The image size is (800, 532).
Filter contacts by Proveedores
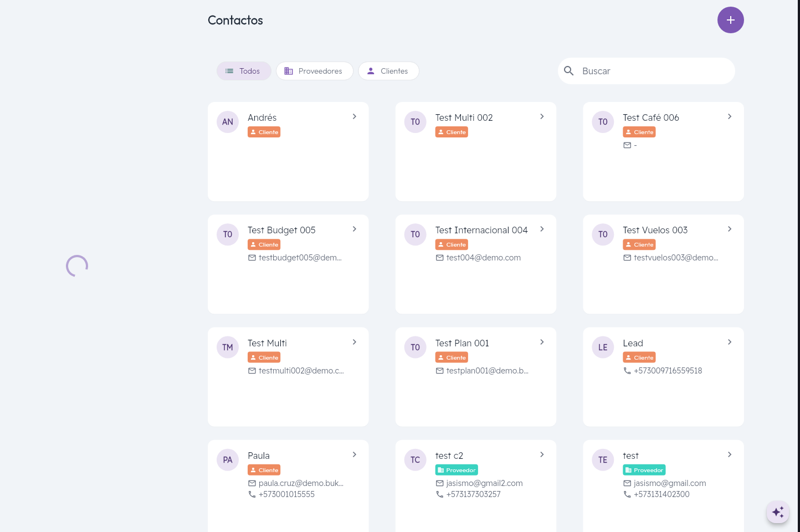[x=314, y=71]
